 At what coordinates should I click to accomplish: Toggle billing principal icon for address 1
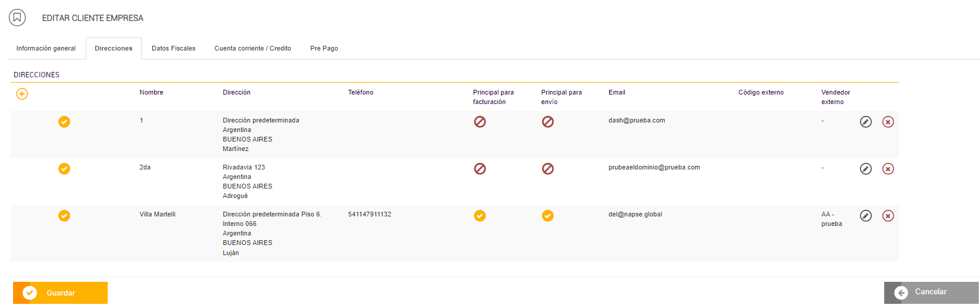pyautogui.click(x=480, y=122)
